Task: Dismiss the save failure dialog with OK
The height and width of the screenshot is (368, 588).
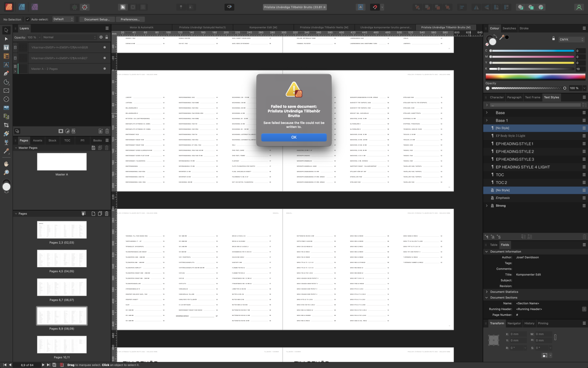Action: (x=294, y=137)
